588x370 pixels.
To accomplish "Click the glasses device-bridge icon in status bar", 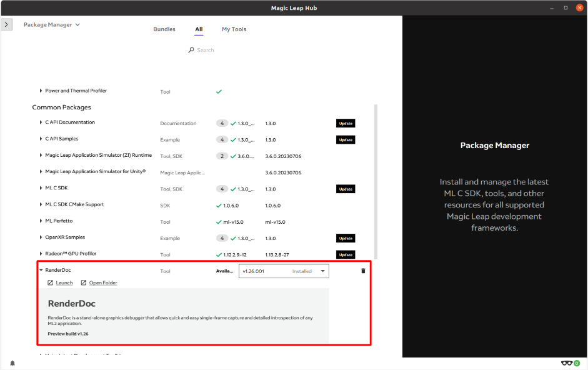I will [x=566, y=362].
